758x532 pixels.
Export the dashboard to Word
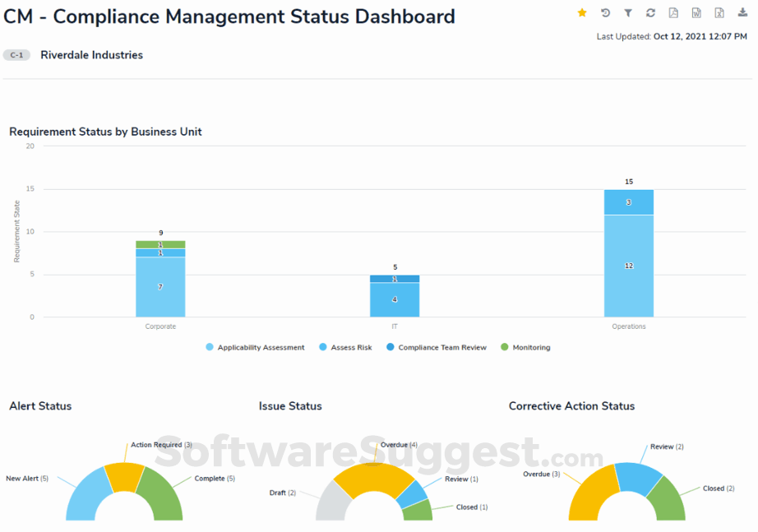click(x=696, y=13)
